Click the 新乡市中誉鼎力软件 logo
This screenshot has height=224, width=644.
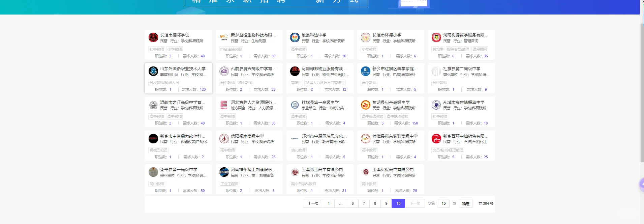click(x=153, y=139)
